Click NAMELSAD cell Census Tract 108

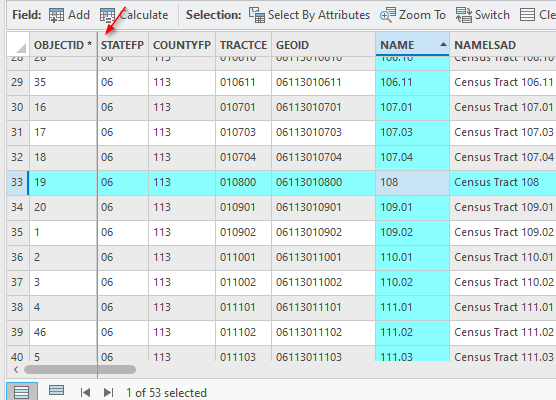pos(503,183)
